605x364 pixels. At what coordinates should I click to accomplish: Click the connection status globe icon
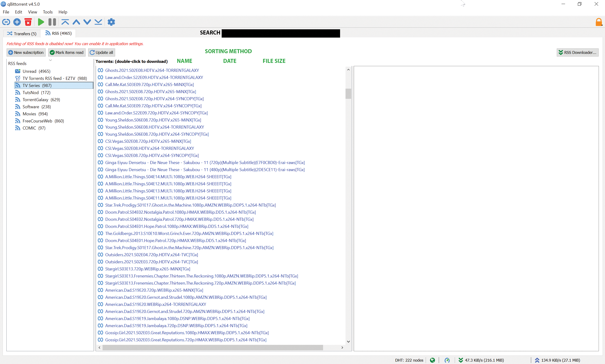pyautogui.click(x=432, y=360)
